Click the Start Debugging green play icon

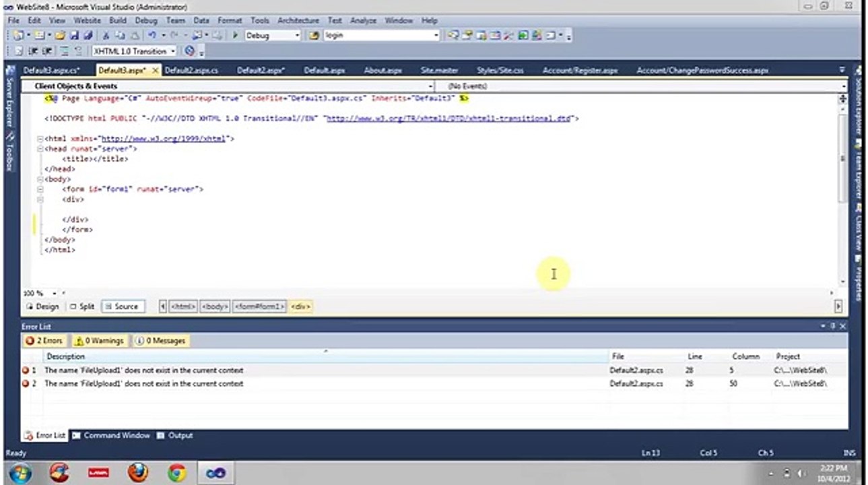click(x=235, y=35)
